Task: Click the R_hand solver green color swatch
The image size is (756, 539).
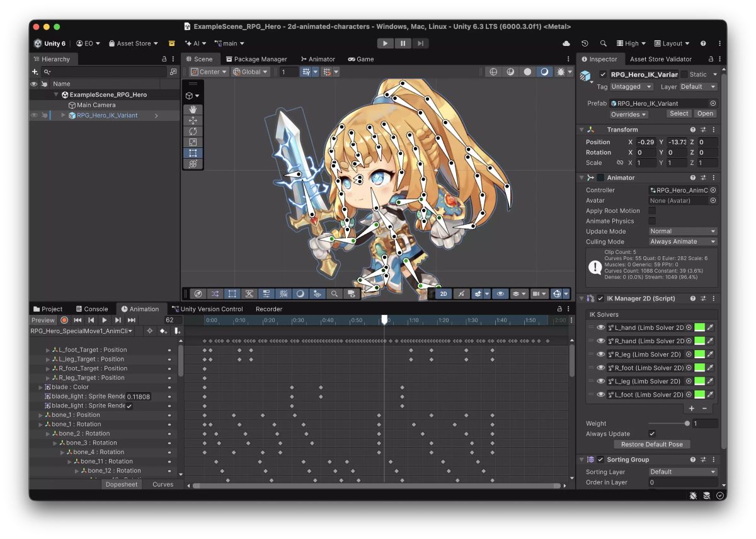Action: click(699, 341)
